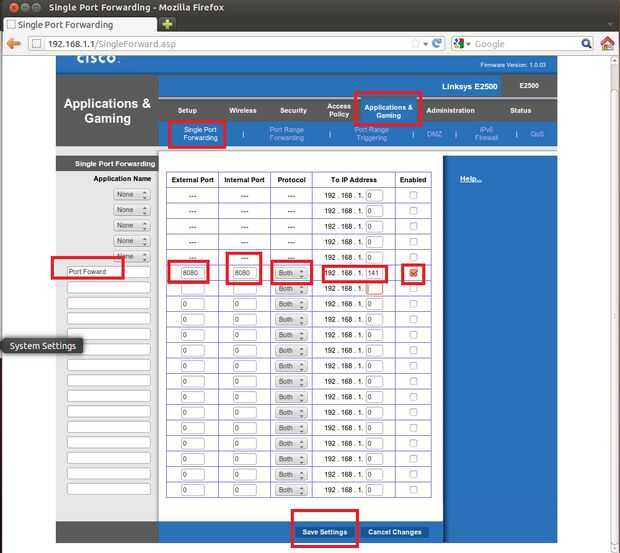Screen dimensions: 620x553
Task: Select the DMZ sub-tab
Action: (x=434, y=134)
